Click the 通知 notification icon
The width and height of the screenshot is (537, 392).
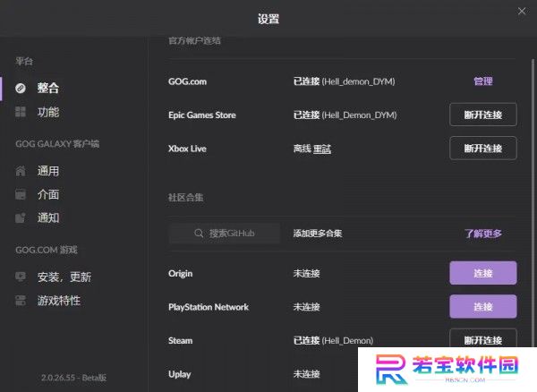coord(21,217)
